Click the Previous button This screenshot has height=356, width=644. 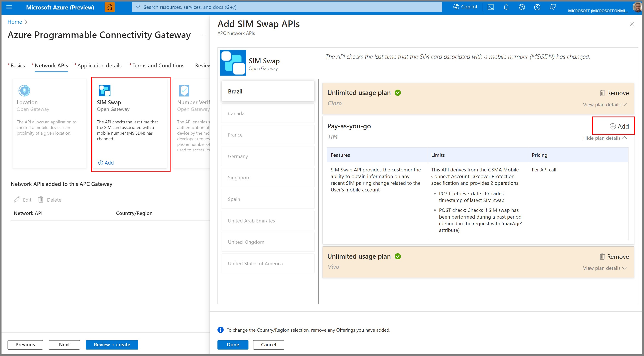(25, 345)
